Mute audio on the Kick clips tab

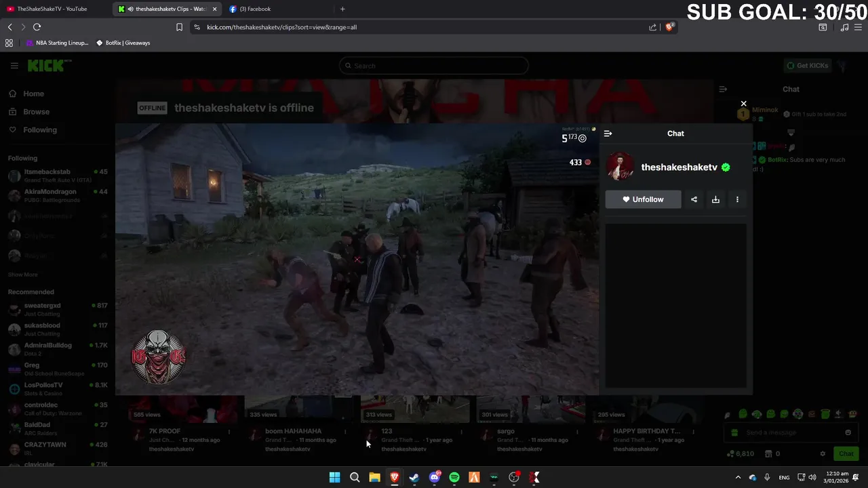pos(130,9)
